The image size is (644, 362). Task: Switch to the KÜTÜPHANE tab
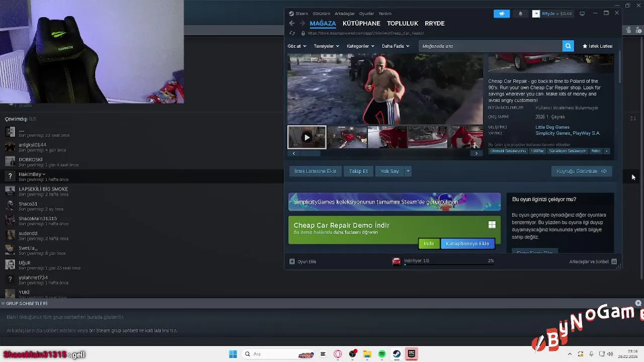pos(361,24)
